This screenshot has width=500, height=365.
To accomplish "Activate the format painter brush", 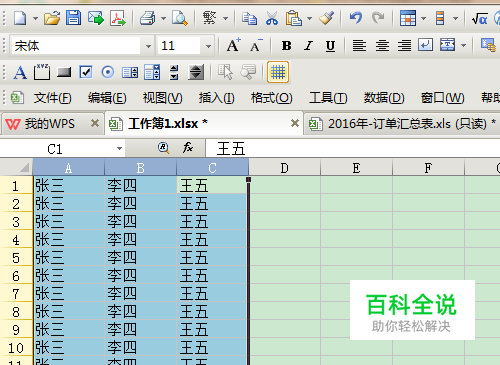I will coord(326,18).
